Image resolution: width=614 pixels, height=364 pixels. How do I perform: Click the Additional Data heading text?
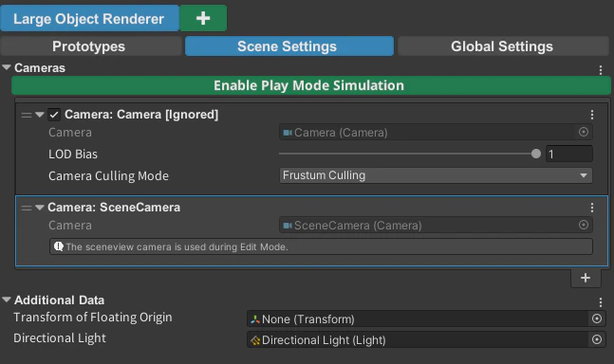60,300
